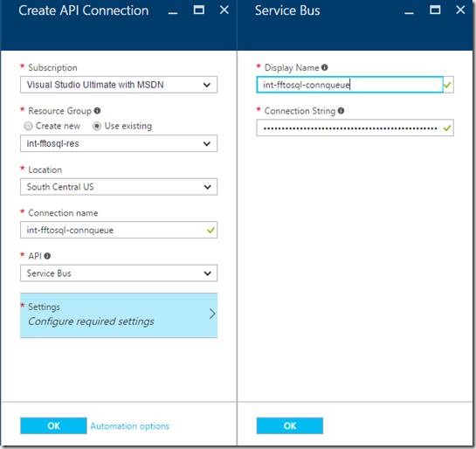Minimize the Create API Connection blade
Screen dimensions: 476x449
(x=173, y=11)
